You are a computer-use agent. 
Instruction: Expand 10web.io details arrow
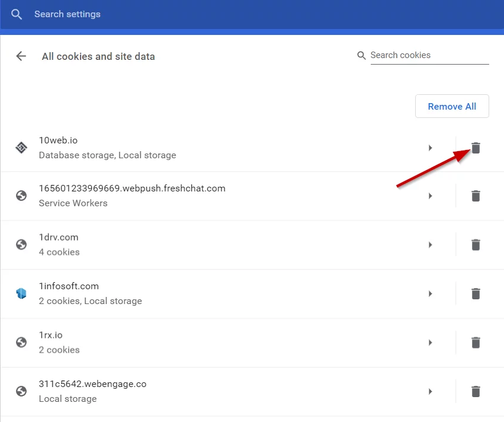[430, 148]
